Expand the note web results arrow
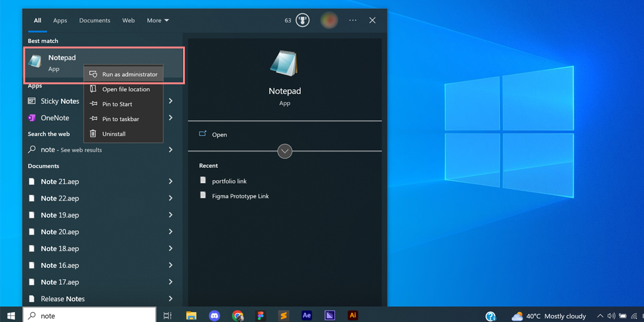 point(171,150)
